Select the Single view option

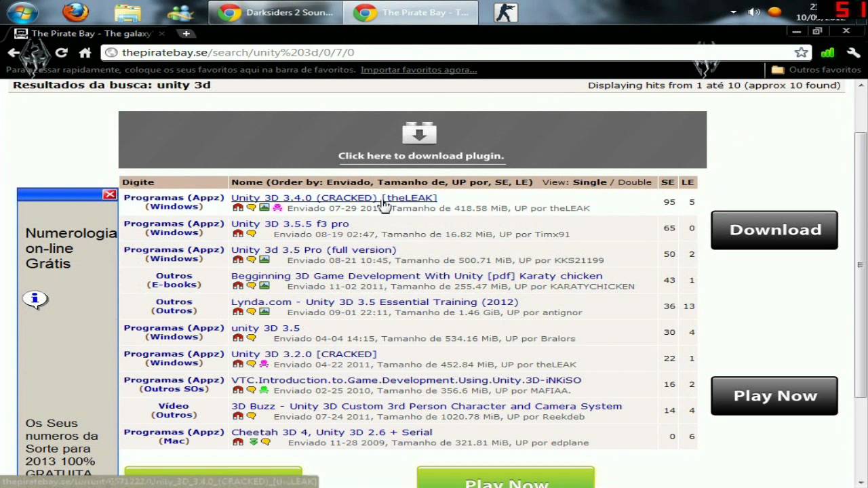(x=590, y=182)
